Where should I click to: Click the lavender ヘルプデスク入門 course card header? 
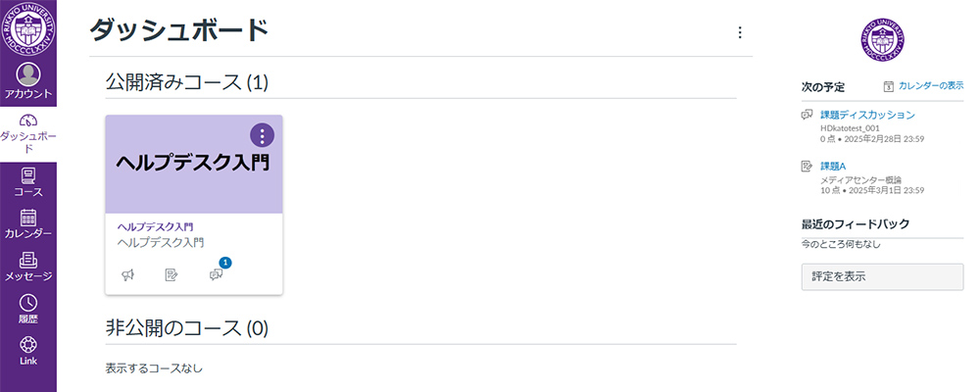tap(194, 165)
